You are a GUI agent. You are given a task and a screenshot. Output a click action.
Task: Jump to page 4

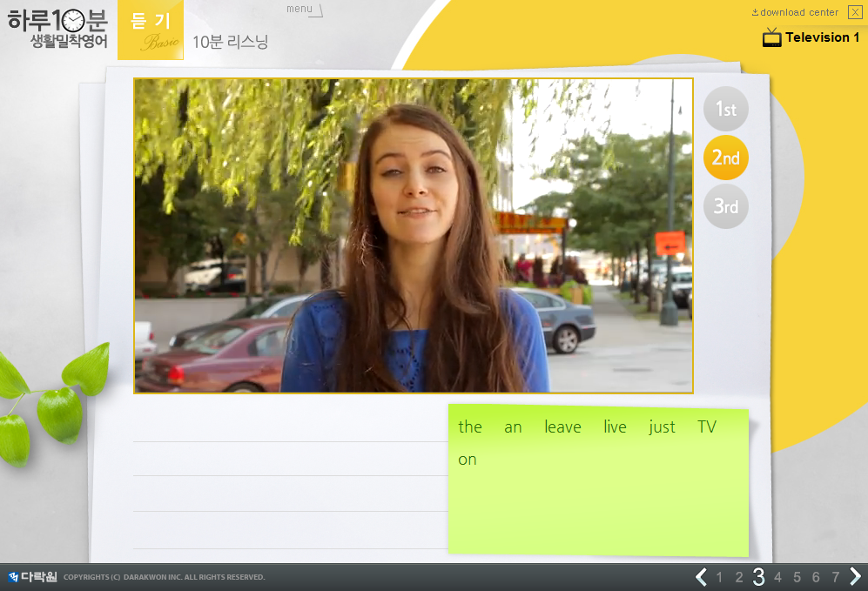coord(777,577)
